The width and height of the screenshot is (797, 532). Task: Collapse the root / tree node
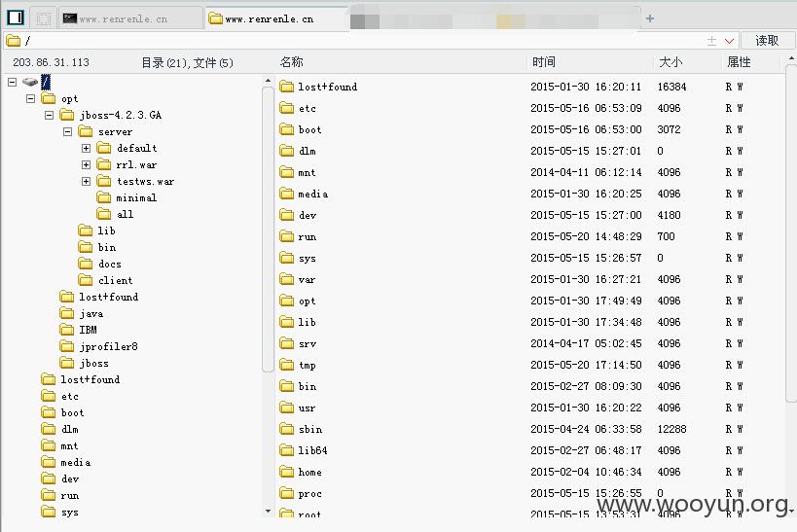(x=13, y=82)
